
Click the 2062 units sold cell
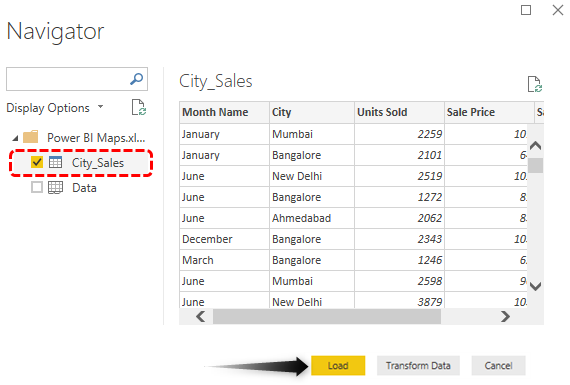(400, 218)
